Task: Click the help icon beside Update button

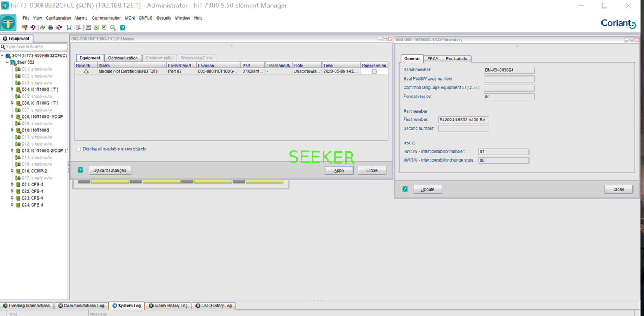Action: 405,189
